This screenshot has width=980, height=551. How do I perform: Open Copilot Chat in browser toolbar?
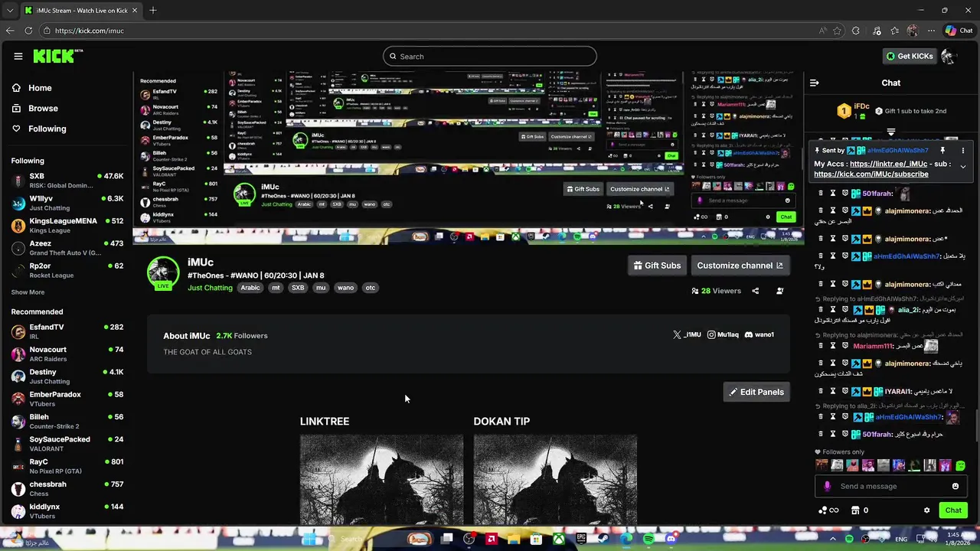click(959, 31)
